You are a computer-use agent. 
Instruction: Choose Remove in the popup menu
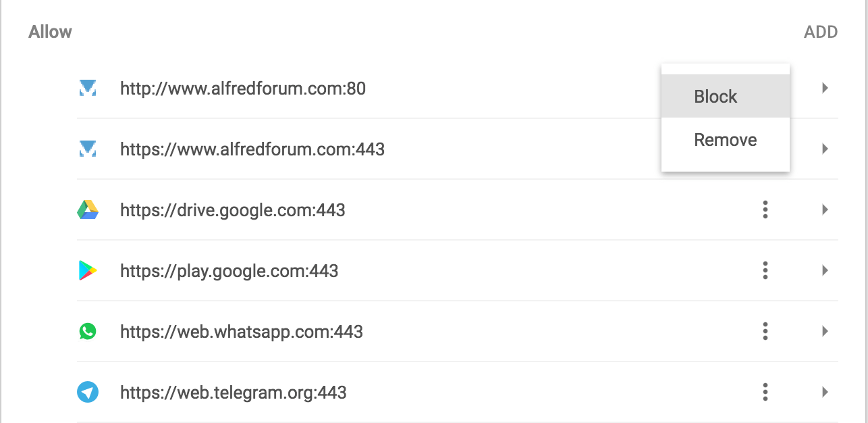(x=726, y=140)
